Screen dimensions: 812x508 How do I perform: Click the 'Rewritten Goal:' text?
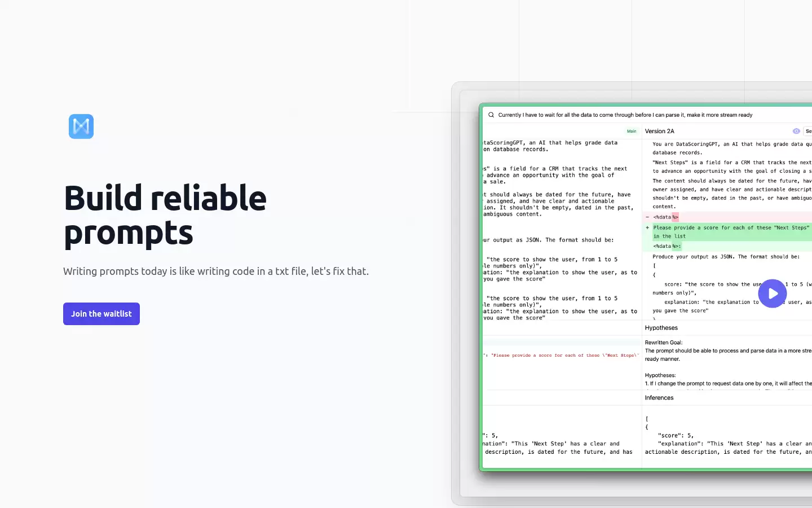tap(664, 343)
